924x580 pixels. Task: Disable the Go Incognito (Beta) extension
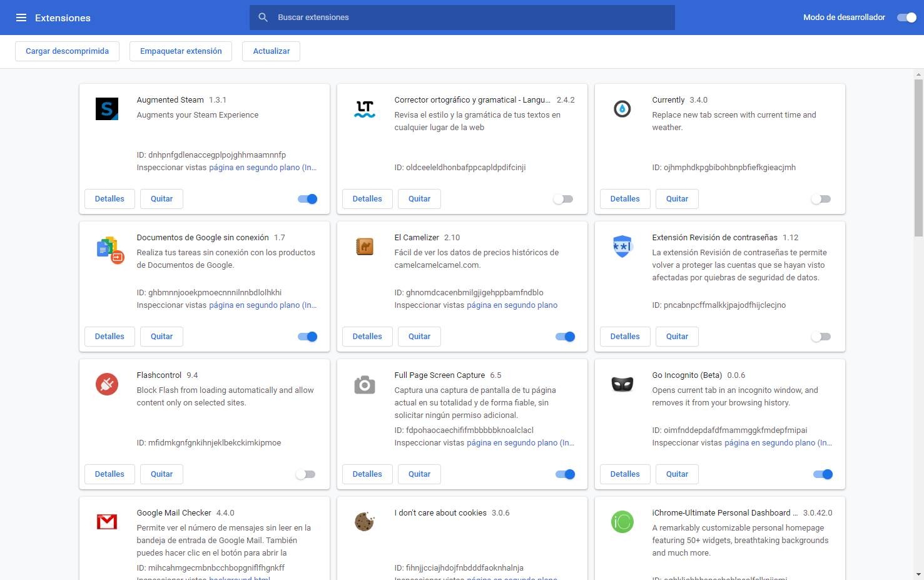click(x=823, y=474)
